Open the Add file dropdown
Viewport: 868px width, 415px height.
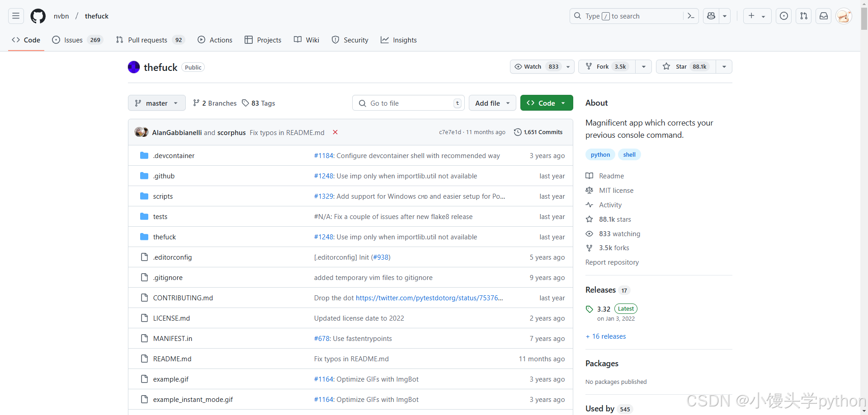(x=492, y=103)
